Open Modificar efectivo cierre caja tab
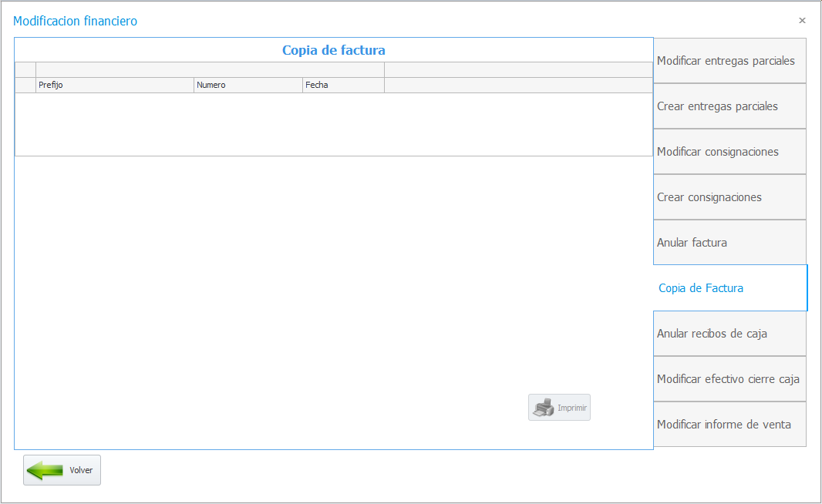The width and height of the screenshot is (822, 504). pyautogui.click(x=729, y=379)
